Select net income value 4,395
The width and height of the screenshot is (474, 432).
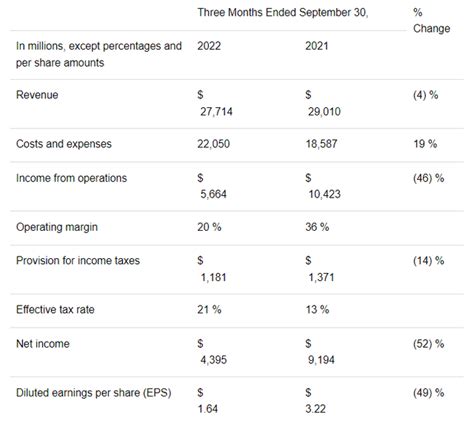pos(213,360)
